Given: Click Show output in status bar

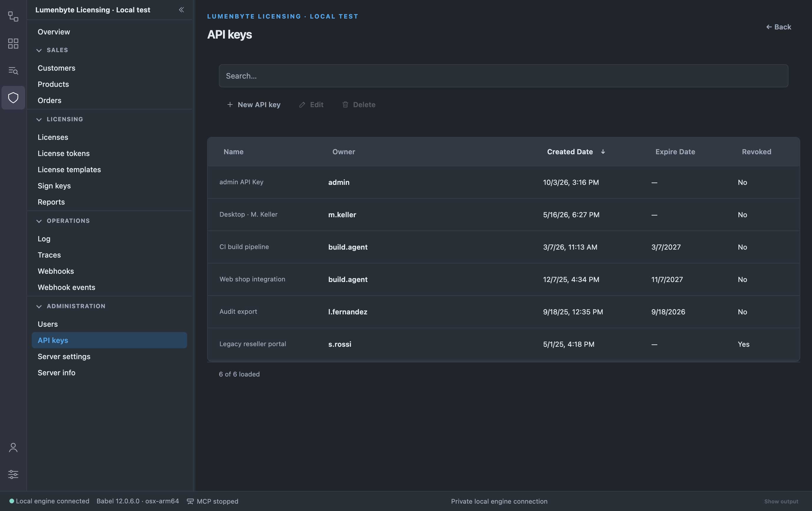Looking at the screenshot, I should point(781,502).
